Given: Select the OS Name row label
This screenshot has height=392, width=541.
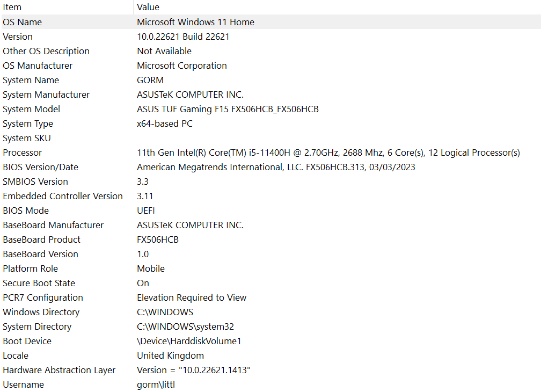Looking at the screenshot, I should pyautogui.click(x=23, y=22).
